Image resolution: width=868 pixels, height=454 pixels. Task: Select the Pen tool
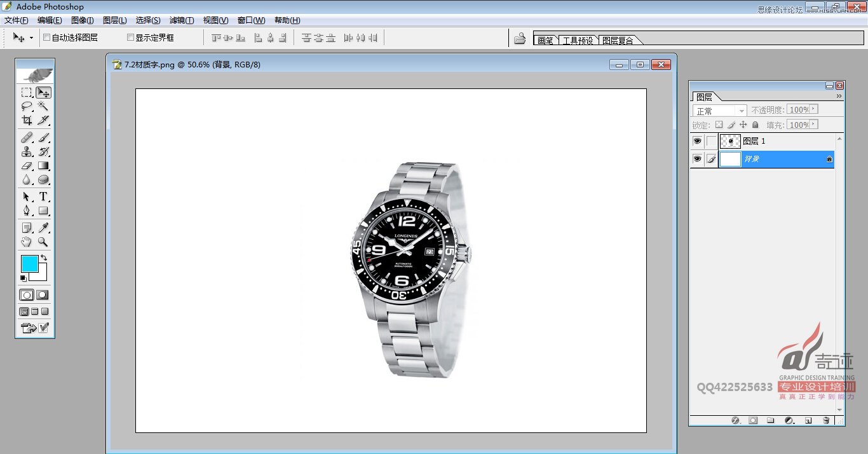(27, 210)
